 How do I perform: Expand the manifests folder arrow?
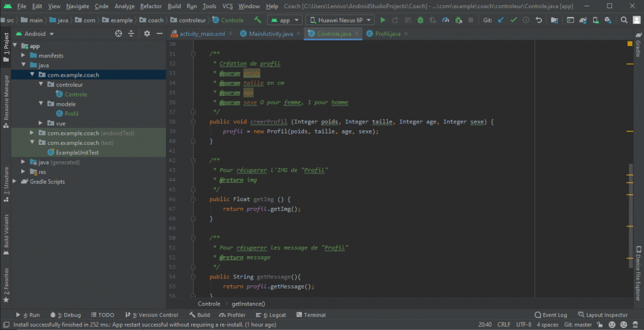(x=23, y=55)
